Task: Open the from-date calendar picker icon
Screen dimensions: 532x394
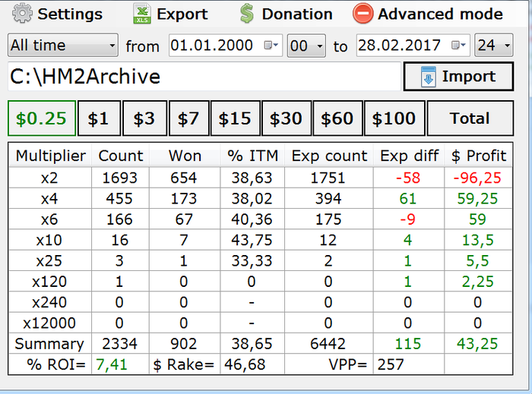Action: (x=271, y=45)
